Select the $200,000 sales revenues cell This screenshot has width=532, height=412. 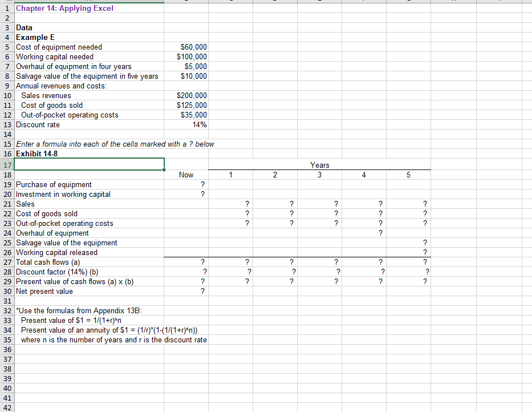tap(186, 96)
